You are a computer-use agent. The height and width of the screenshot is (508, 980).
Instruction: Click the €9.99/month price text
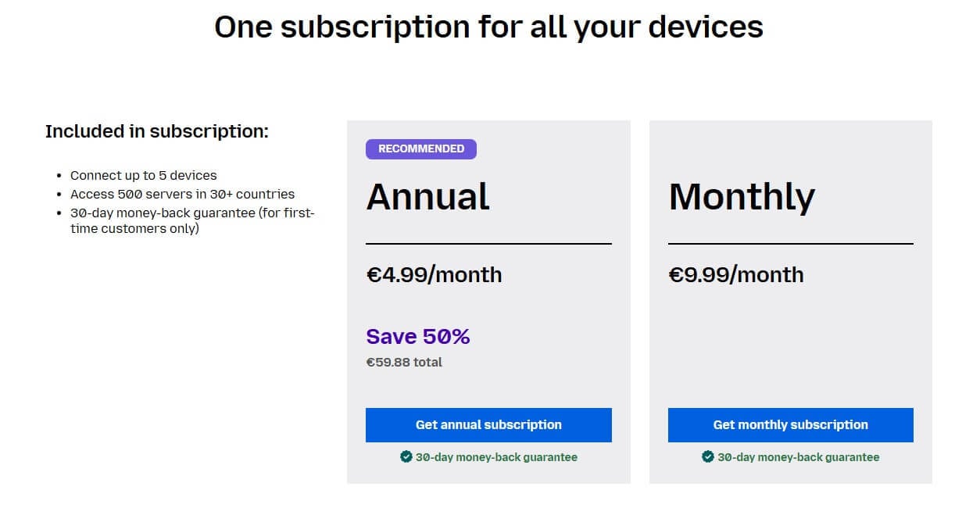coord(735,274)
